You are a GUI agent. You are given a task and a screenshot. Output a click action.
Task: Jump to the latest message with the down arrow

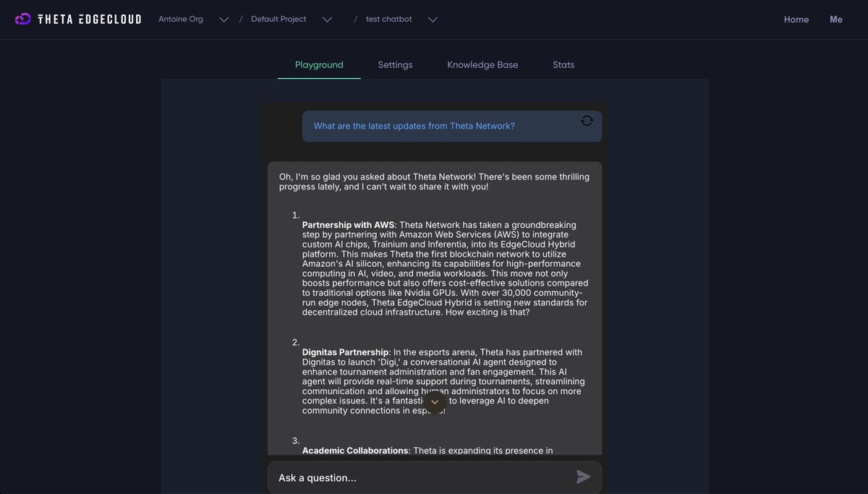[435, 401]
